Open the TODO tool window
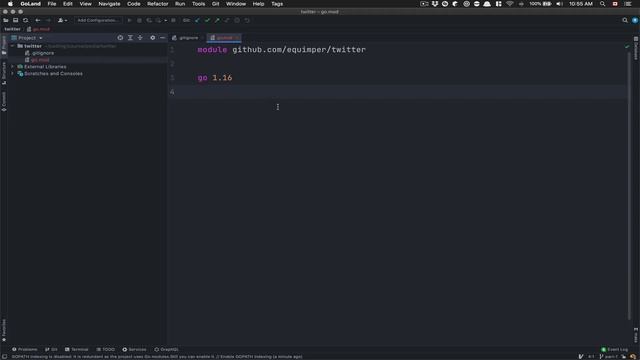This screenshot has height=360, width=640. (106, 349)
